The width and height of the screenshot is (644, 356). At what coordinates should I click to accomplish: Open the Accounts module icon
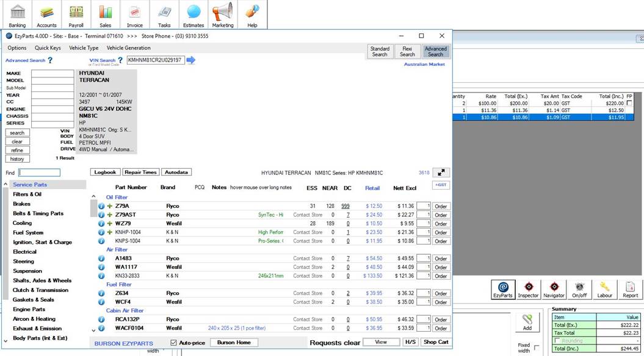[x=46, y=15]
